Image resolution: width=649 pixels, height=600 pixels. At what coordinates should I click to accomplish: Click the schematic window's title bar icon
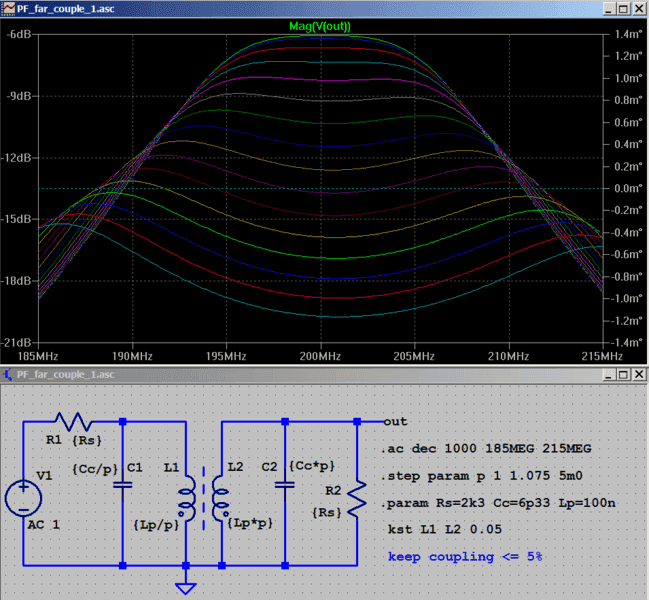(9, 375)
